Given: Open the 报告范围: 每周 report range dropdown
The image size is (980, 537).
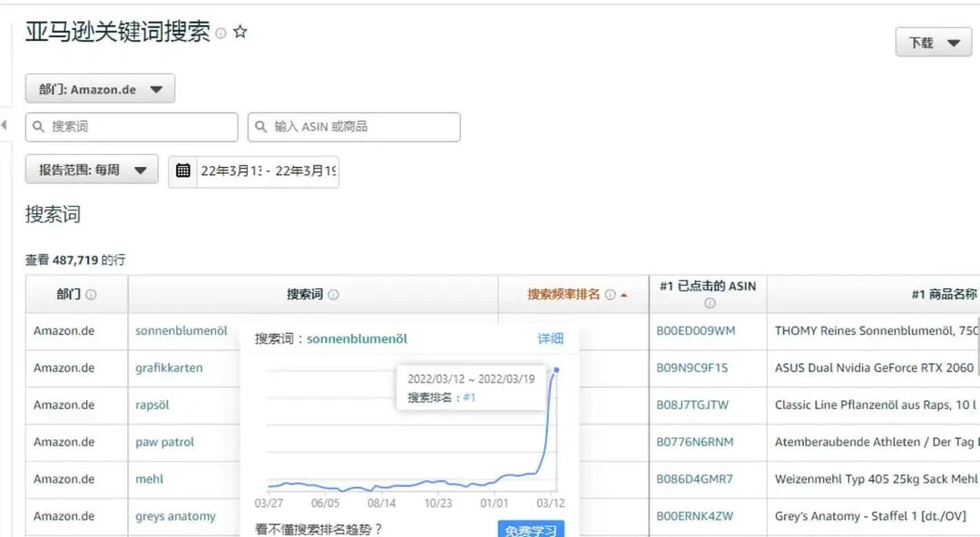Looking at the screenshot, I should click(x=90, y=170).
